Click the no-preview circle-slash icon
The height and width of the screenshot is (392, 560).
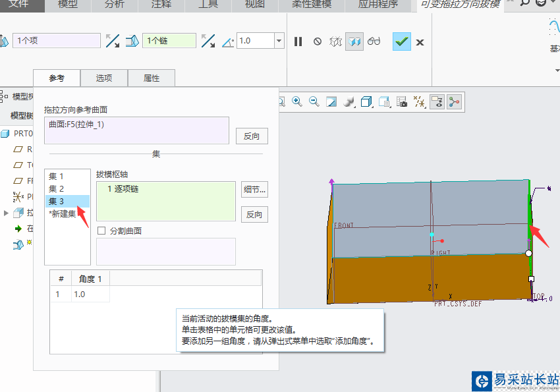point(318,42)
